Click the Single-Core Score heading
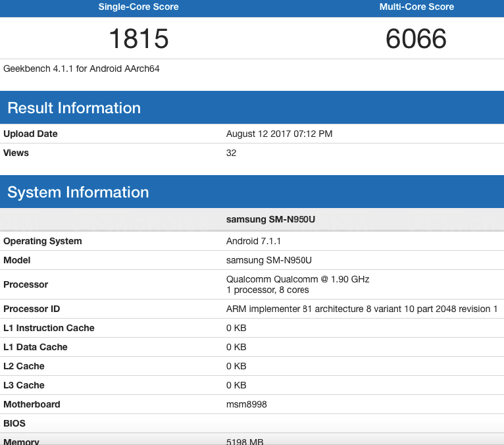The height and width of the screenshot is (445, 504). pos(138,7)
